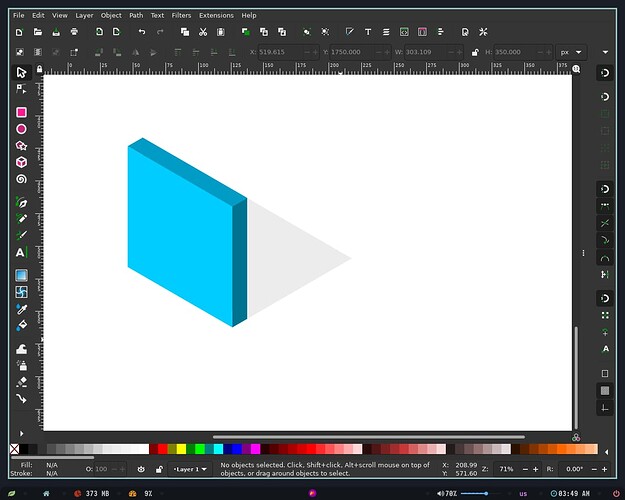Screen dimensions: 625x500
Task: Open the Filters menu
Action: click(x=181, y=15)
